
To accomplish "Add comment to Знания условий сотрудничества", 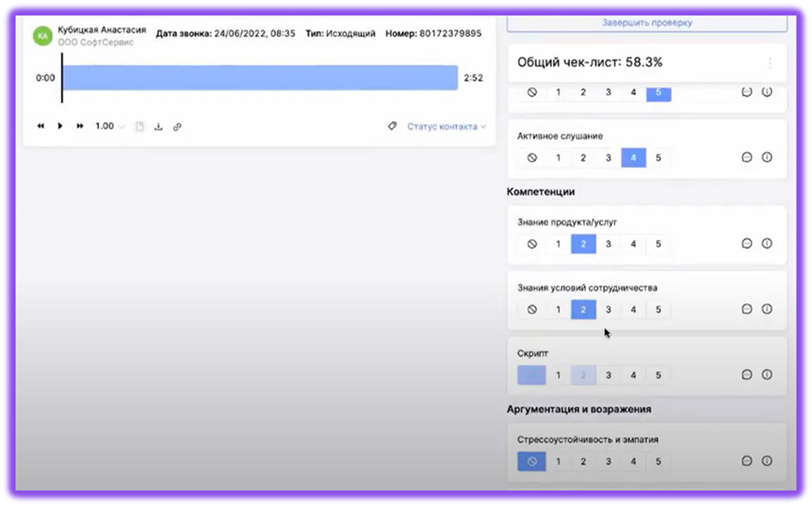I will click(747, 309).
